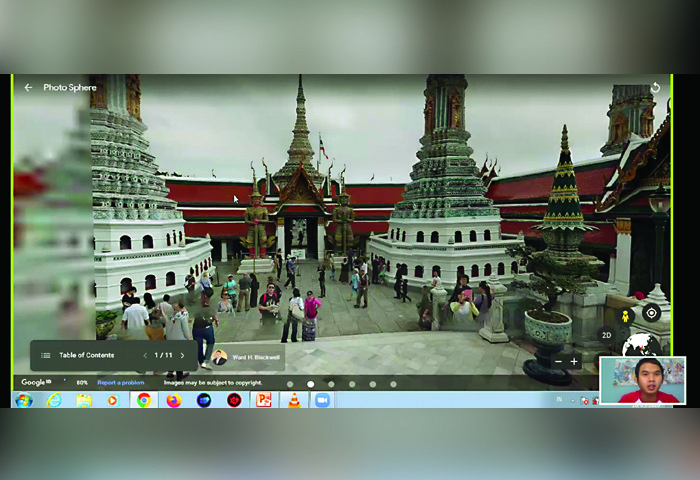This screenshot has height=480, width=700.
Task: Open the Table of Contents list icon
Action: point(45,355)
